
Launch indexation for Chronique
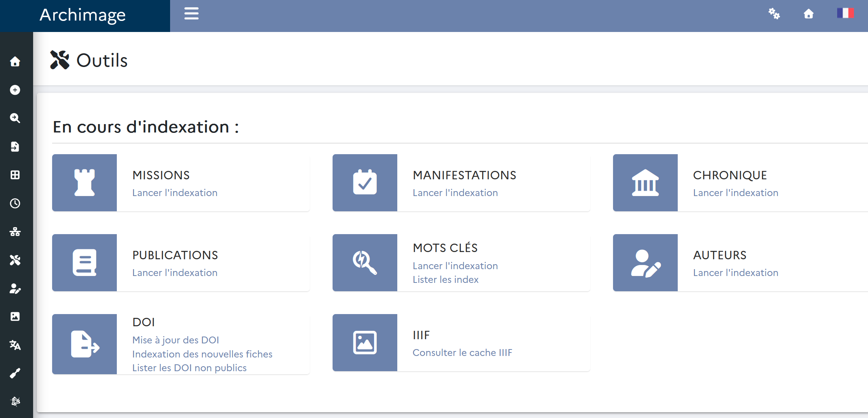pos(736,193)
